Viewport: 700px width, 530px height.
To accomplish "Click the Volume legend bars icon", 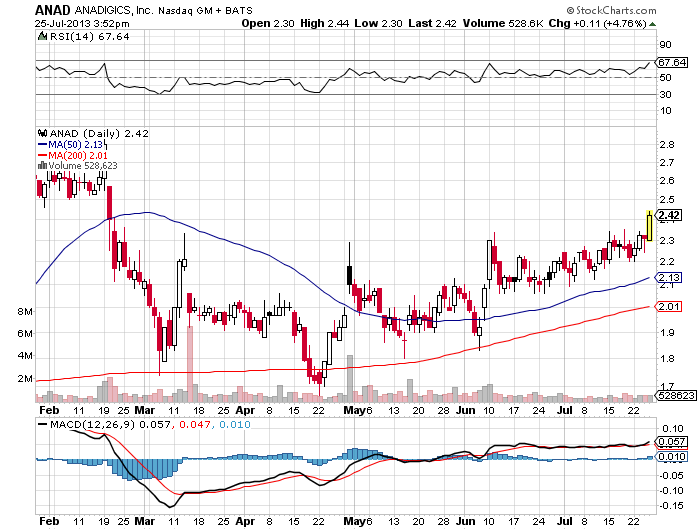I will pyautogui.click(x=42, y=165).
